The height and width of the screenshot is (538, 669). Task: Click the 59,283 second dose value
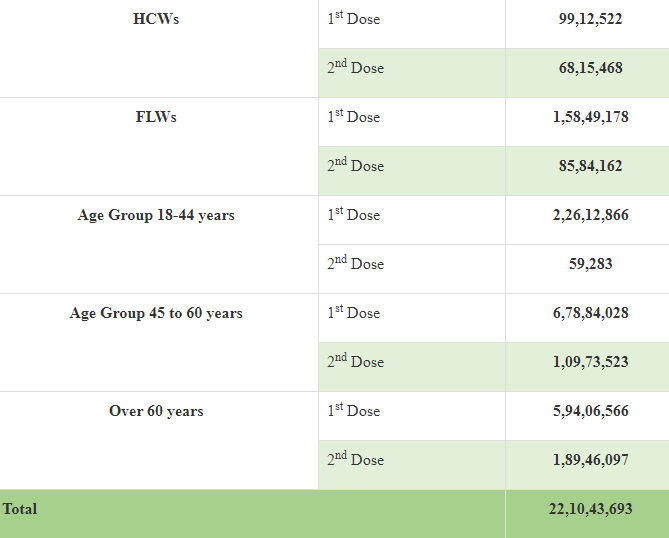590,264
